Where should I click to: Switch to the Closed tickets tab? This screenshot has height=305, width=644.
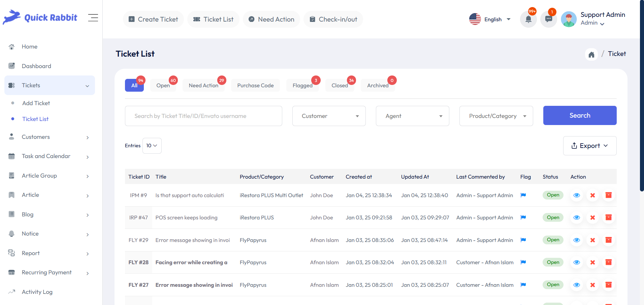(x=340, y=85)
